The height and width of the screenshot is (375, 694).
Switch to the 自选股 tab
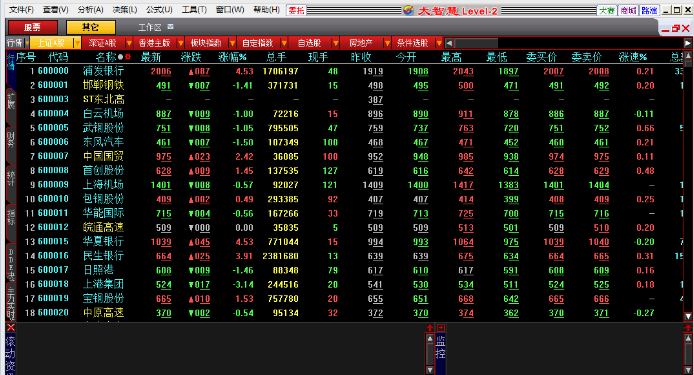pos(309,43)
